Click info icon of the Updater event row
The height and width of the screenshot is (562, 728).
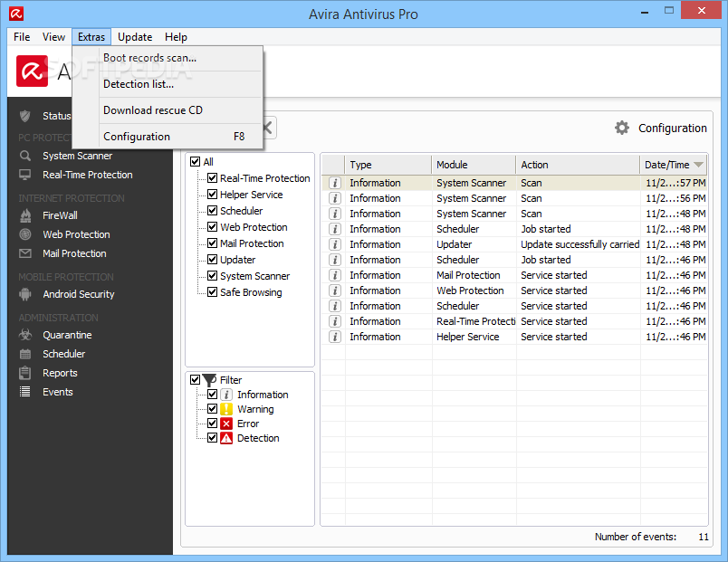coord(334,244)
